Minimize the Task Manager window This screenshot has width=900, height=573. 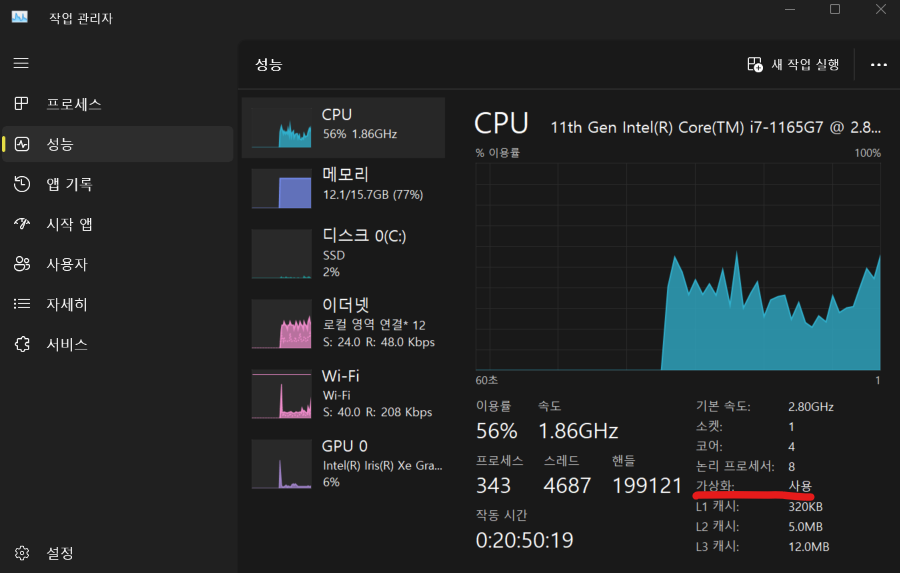point(790,9)
